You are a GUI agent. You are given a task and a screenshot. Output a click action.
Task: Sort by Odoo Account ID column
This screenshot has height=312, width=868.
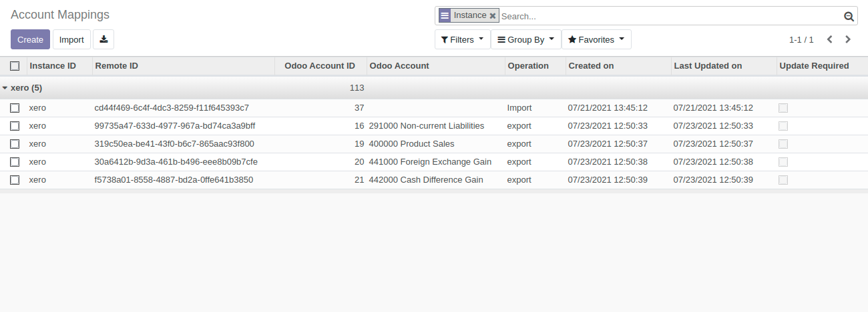pyautogui.click(x=319, y=66)
